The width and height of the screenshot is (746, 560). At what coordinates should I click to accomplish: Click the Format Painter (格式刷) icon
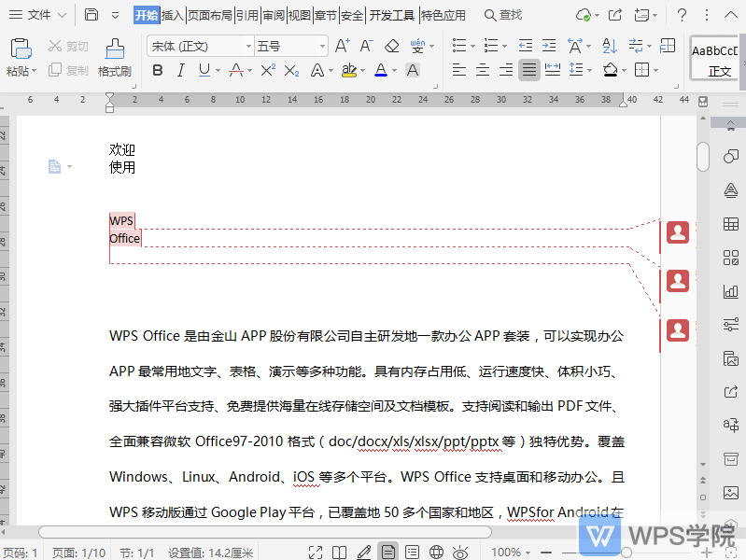pyautogui.click(x=114, y=49)
